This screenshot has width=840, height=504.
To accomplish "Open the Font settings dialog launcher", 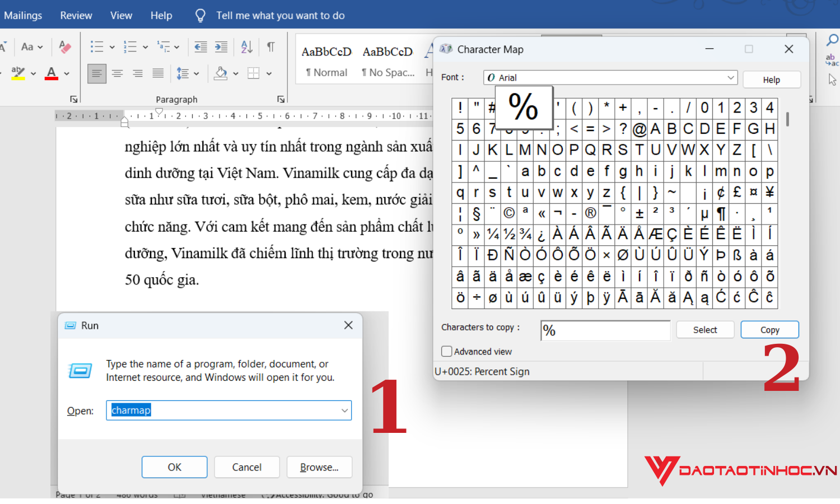I will click(74, 99).
